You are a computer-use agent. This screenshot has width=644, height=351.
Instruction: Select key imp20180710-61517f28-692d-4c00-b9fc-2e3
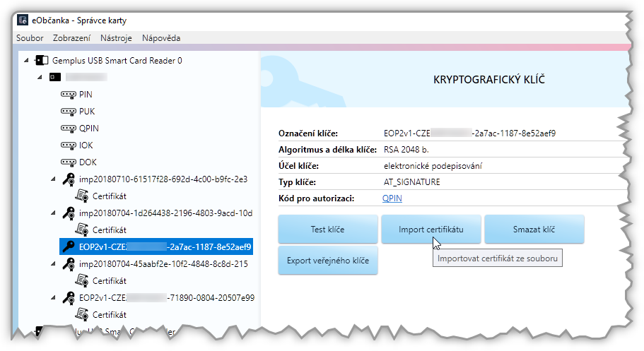(163, 179)
